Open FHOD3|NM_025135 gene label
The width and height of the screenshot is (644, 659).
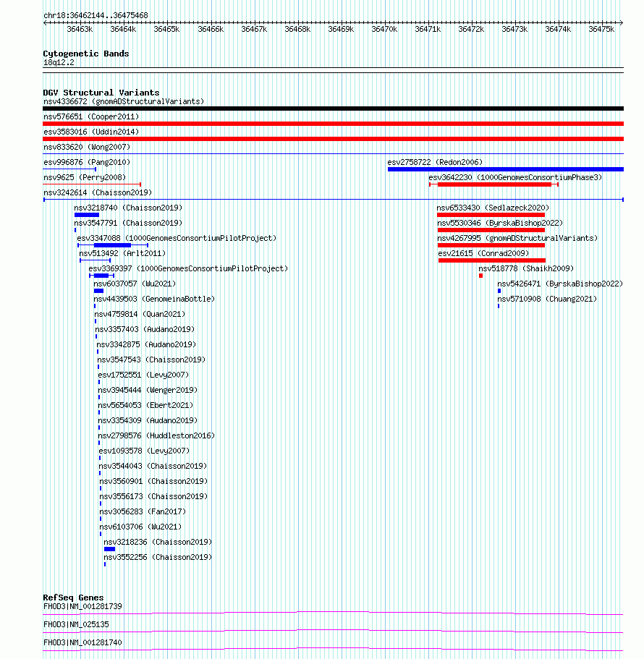76,624
